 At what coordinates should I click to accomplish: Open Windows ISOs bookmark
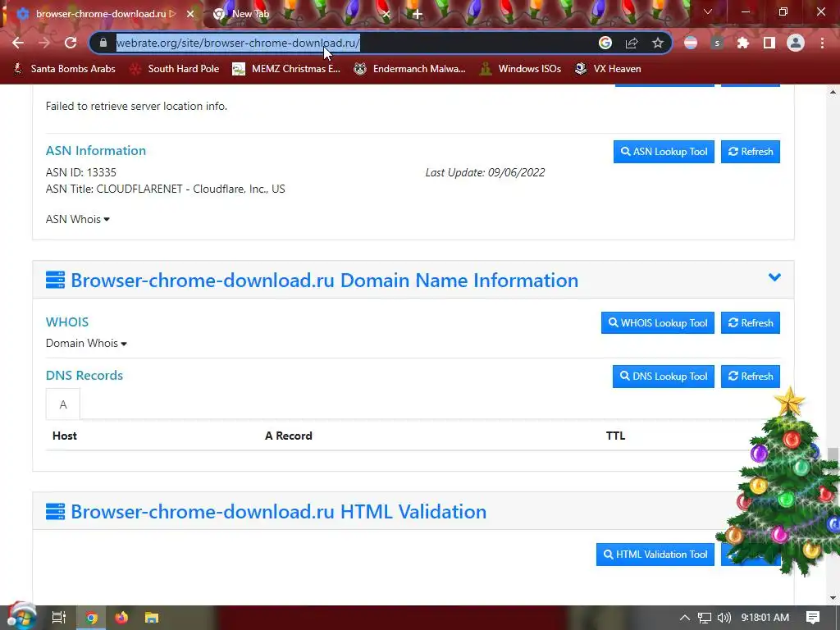click(x=521, y=69)
